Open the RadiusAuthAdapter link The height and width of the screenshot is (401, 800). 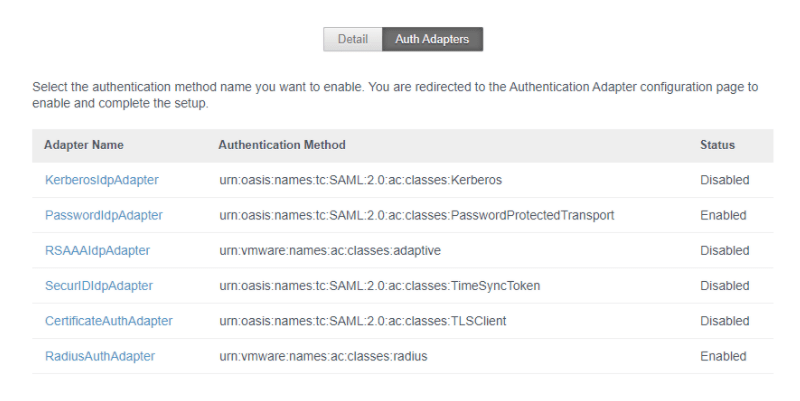point(99,356)
